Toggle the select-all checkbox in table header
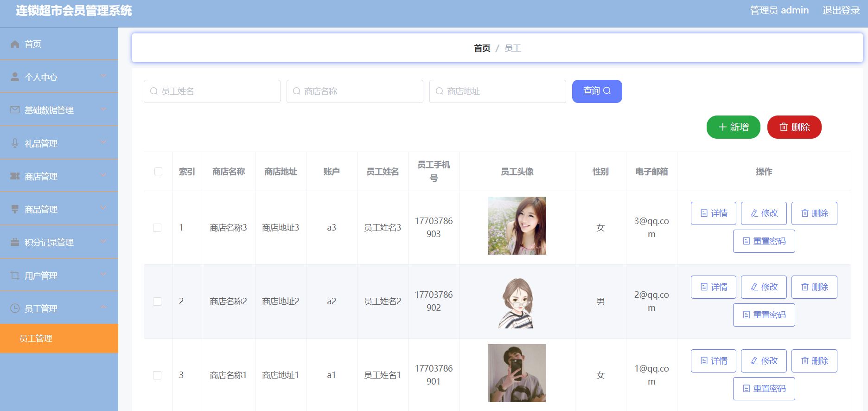 (x=158, y=172)
